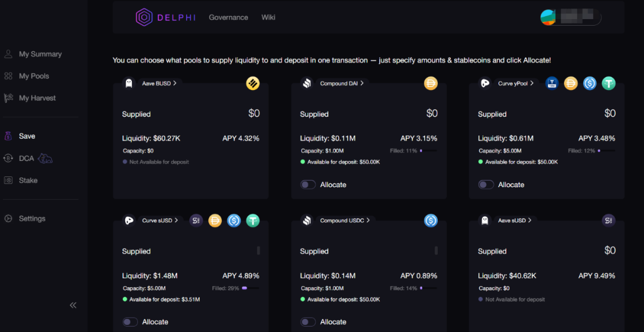The height and width of the screenshot is (332, 644).
Task: Click the Delphi hexagon logo
Action: (144, 17)
